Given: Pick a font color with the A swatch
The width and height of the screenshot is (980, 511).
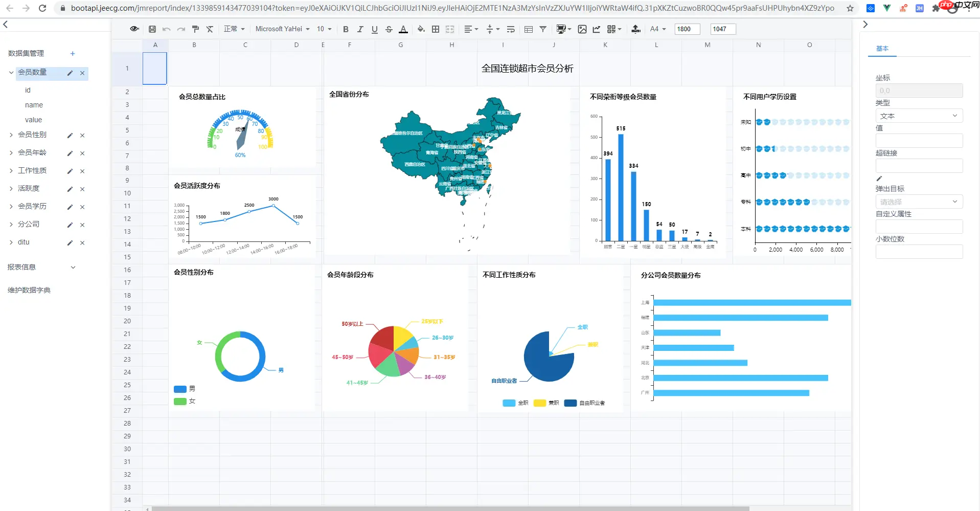Looking at the screenshot, I should pyautogui.click(x=403, y=29).
